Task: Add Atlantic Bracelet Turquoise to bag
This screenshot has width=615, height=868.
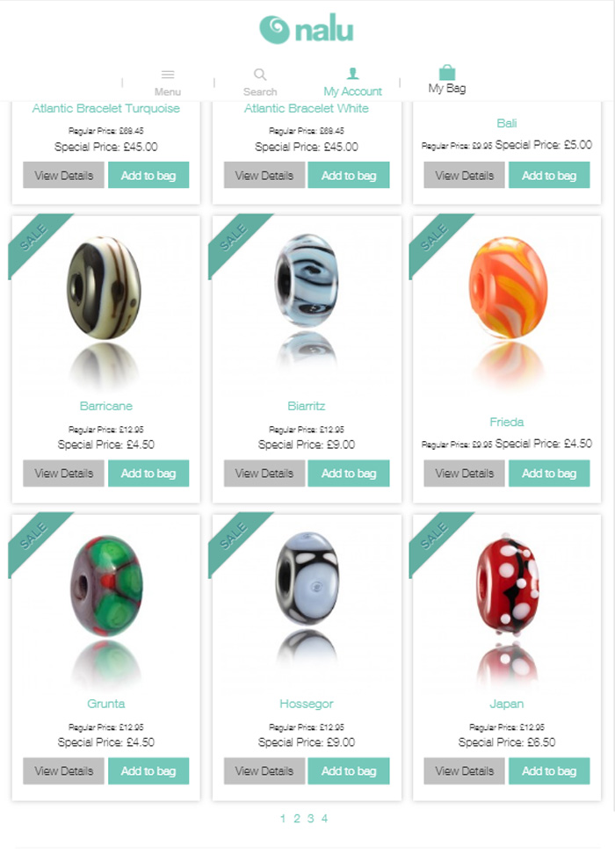Action: (148, 176)
